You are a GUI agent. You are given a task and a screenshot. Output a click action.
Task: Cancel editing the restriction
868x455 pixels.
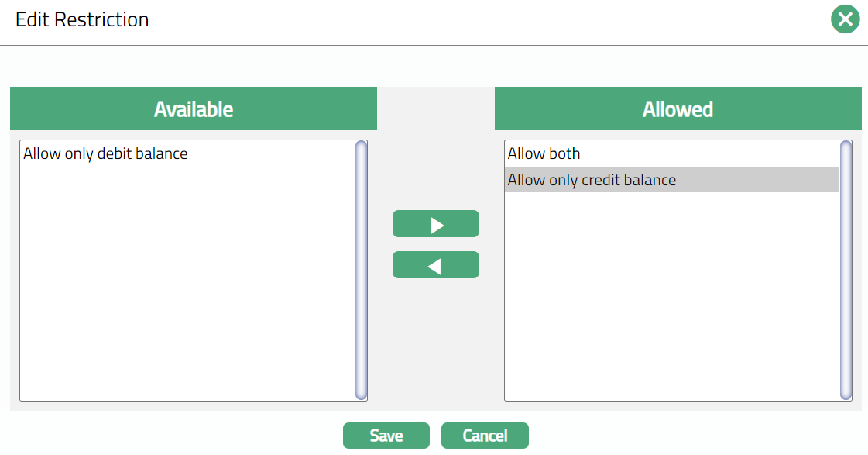[485, 436]
